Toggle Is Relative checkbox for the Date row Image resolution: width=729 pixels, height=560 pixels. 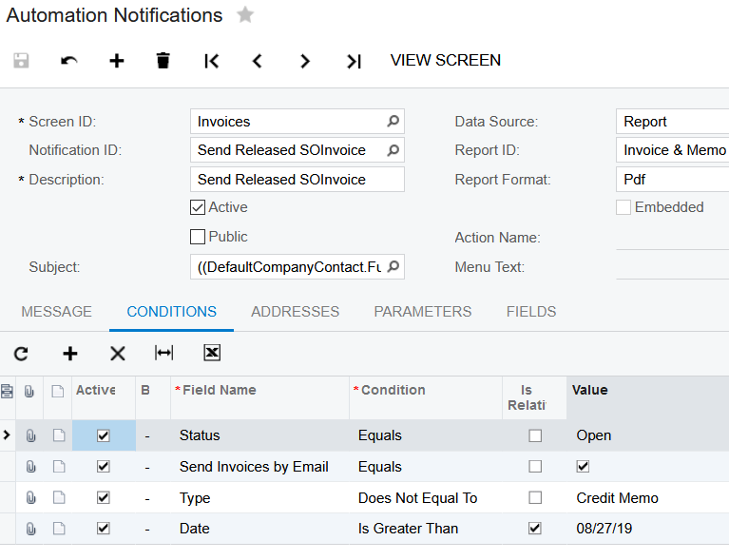(535, 529)
